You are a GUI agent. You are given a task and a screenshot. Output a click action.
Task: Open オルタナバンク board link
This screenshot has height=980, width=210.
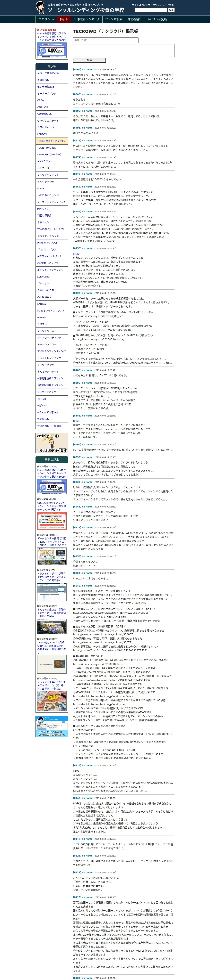point(52,182)
